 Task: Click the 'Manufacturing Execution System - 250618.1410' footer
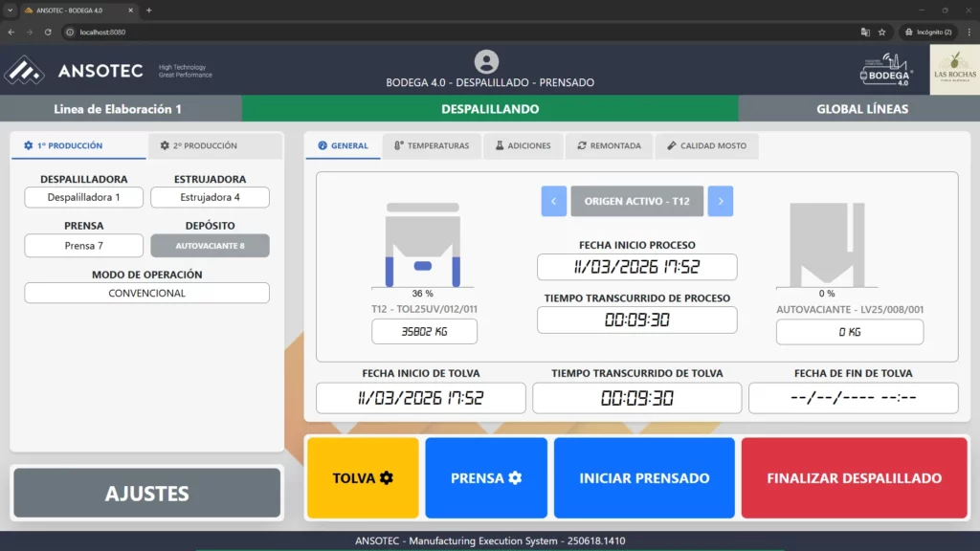pos(517,541)
